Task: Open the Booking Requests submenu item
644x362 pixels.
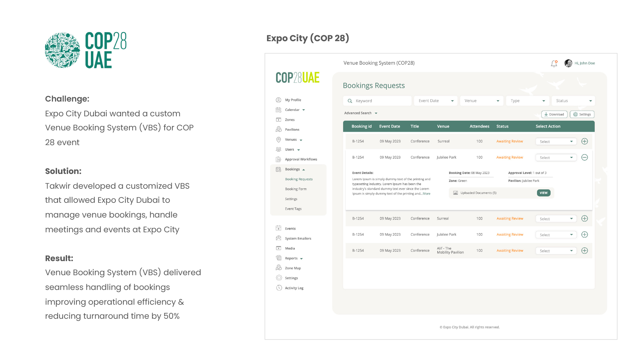Action: coord(299,179)
